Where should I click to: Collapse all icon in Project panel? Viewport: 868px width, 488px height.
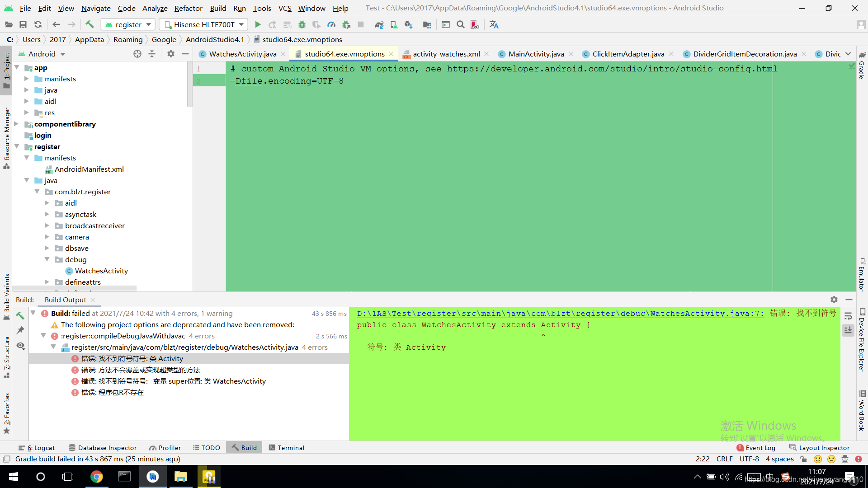(152, 54)
